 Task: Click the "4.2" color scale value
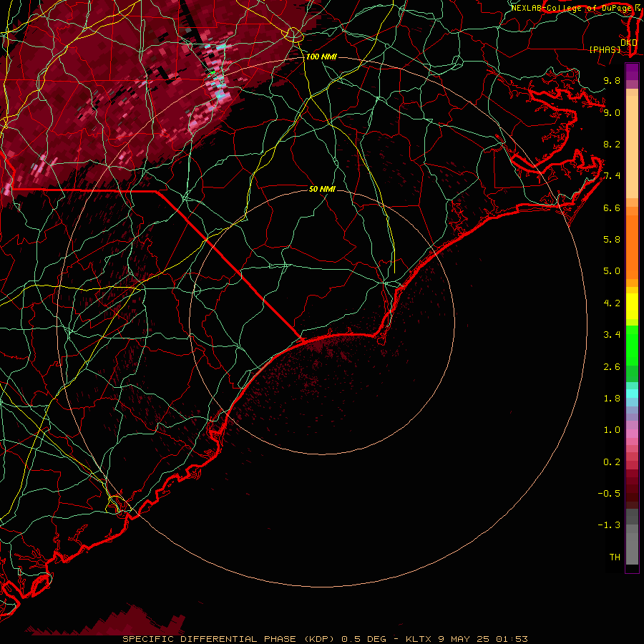[x=612, y=303]
